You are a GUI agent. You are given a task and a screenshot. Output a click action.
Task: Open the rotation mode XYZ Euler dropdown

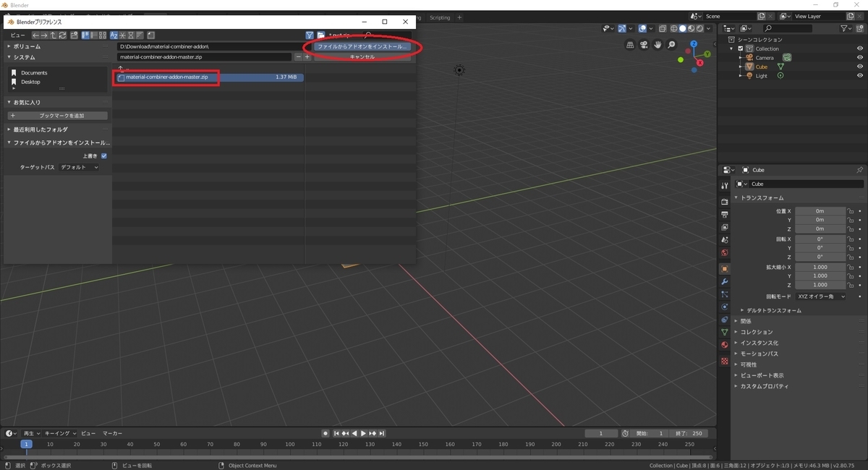[820, 296]
